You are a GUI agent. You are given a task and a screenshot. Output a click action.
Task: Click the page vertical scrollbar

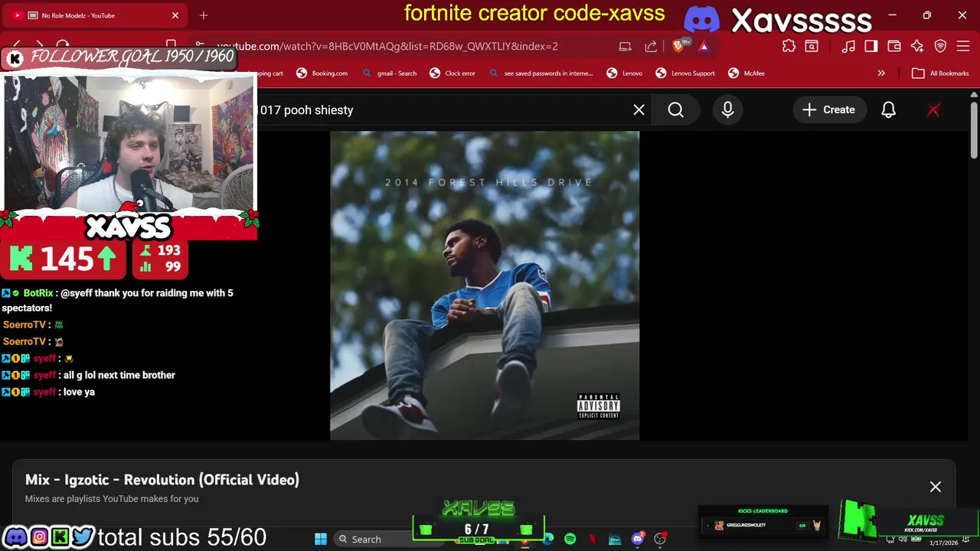click(x=974, y=130)
